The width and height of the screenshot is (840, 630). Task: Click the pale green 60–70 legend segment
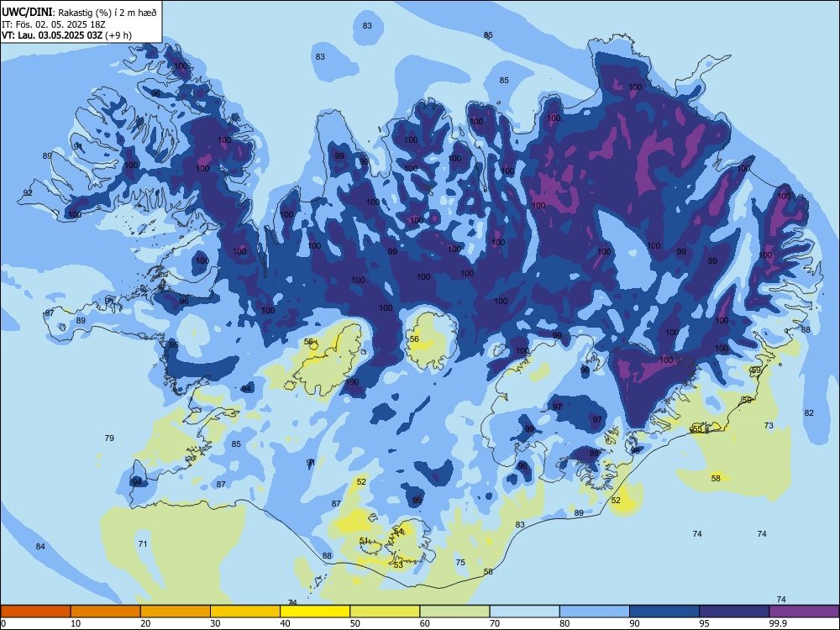(x=454, y=612)
